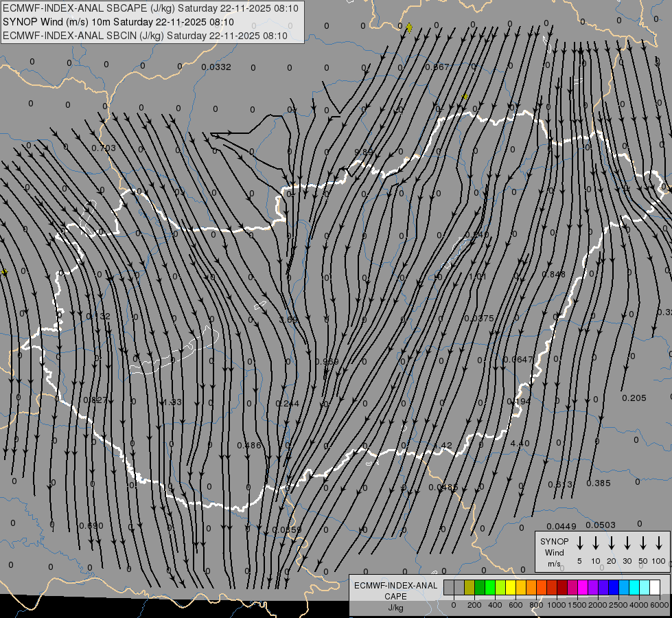The height and width of the screenshot is (618, 672).
Task: Click the map value 0.240
Action: 476,234
